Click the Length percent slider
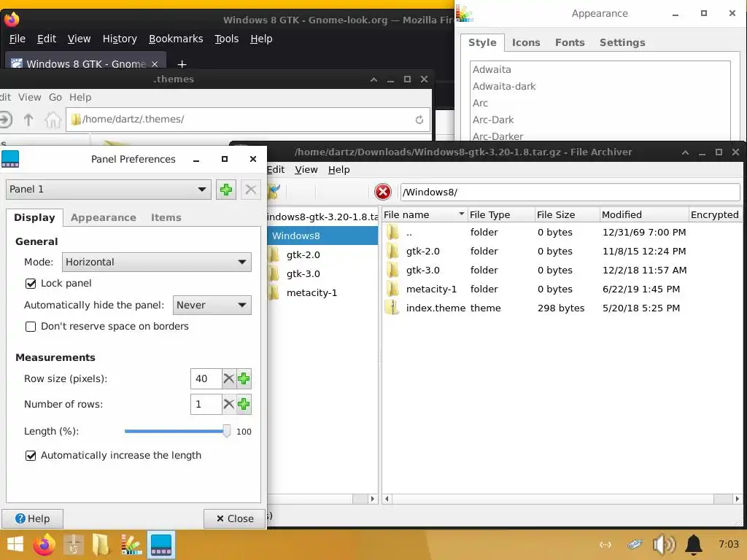 pos(177,432)
